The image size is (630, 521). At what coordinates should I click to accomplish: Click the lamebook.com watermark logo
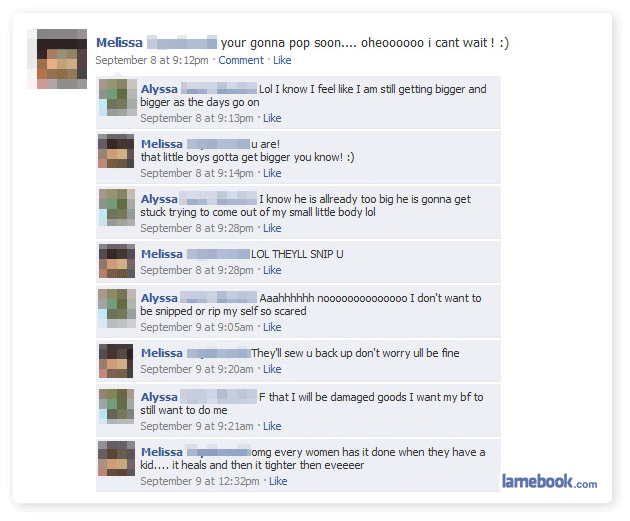pyautogui.click(x=549, y=481)
